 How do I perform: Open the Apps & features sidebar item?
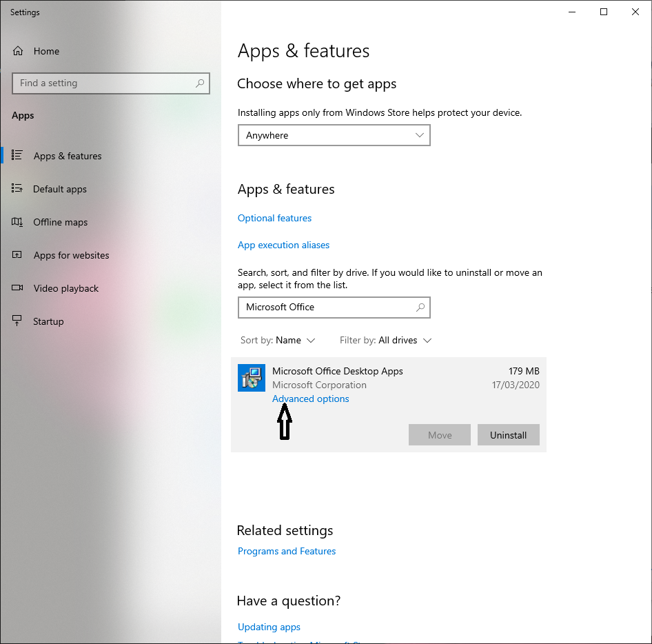[110, 156]
